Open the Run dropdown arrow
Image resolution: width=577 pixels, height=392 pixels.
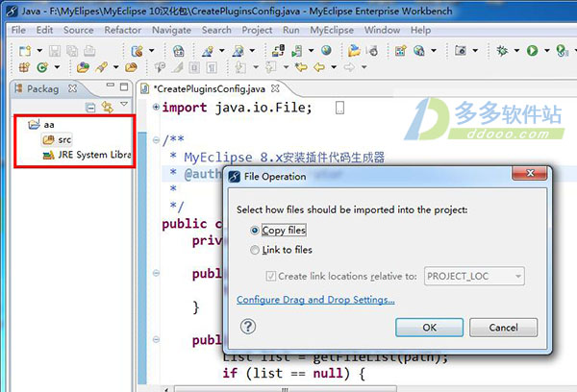click(x=547, y=50)
